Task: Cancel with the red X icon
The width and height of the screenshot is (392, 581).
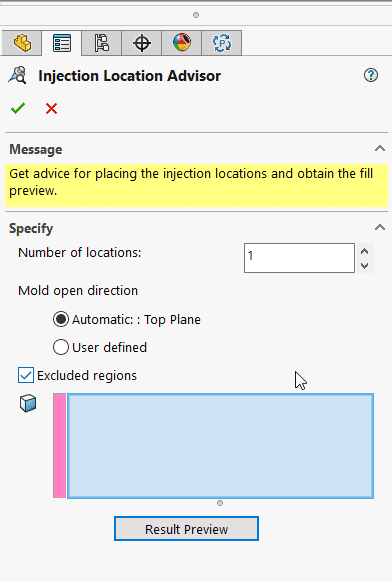Action: tap(51, 109)
